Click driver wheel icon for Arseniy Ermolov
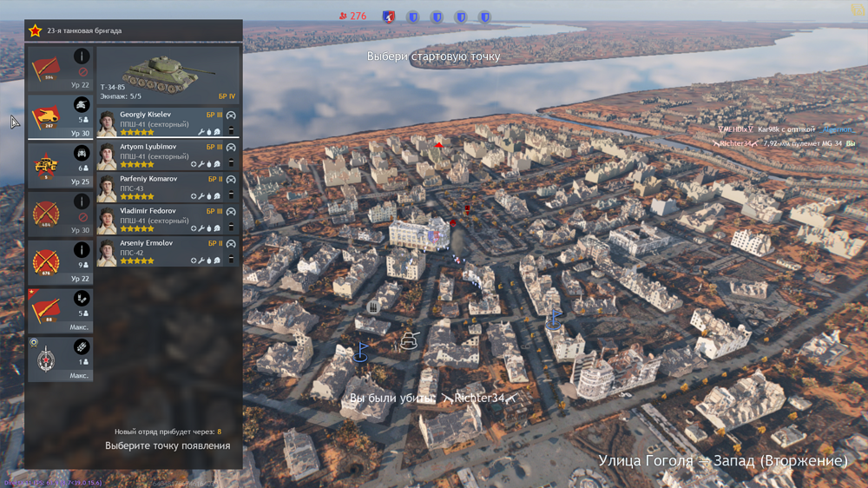This screenshot has width=868, height=488. (231, 244)
